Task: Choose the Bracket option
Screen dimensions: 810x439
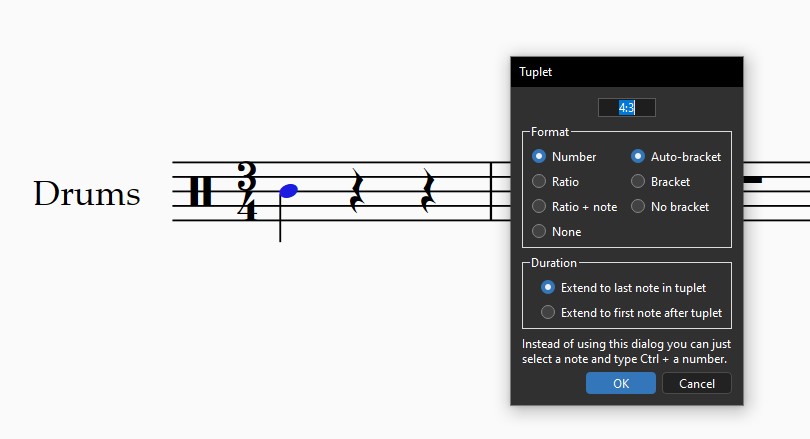Action: click(639, 182)
